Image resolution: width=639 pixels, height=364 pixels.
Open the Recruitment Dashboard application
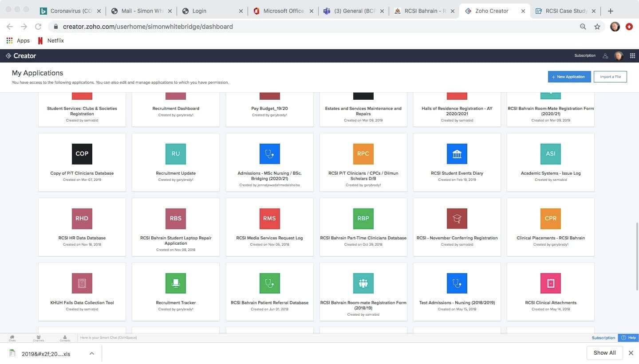176,109
